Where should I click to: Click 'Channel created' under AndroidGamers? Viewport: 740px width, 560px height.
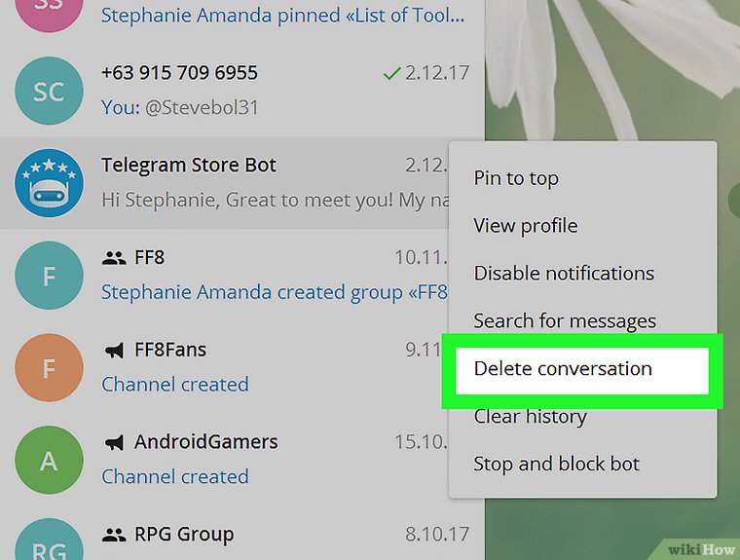point(175,477)
